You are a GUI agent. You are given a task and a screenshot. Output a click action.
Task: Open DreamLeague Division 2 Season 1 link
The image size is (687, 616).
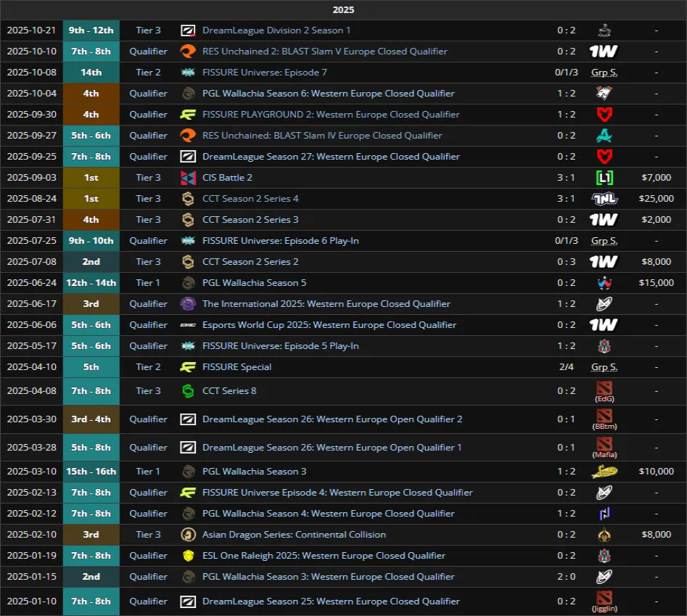[x=276, y=30]
